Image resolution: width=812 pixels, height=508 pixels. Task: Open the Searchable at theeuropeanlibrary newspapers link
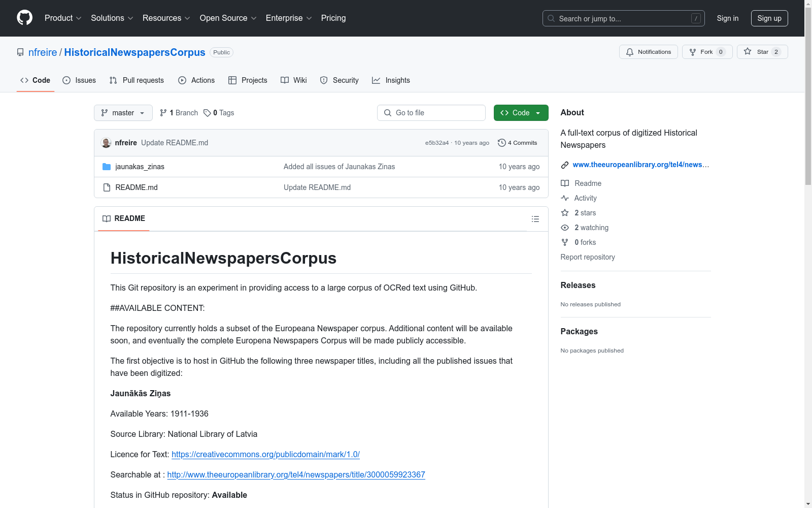[296, 475]
